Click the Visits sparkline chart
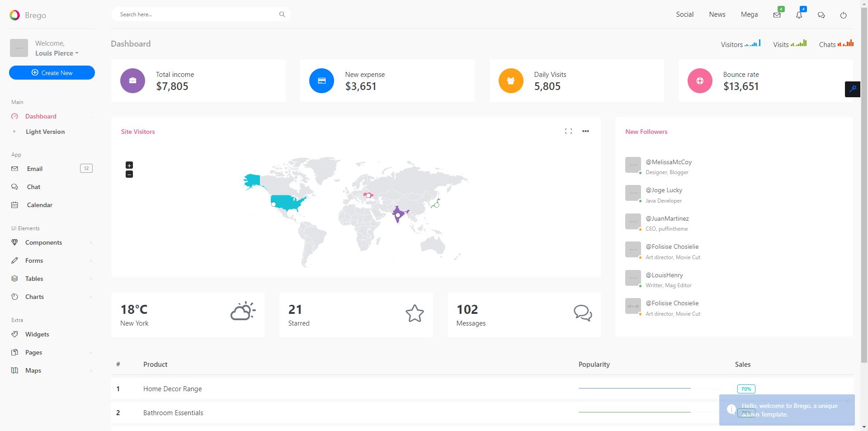The height and width of the screenshot is (431, 868). click(x=799, y=43)
